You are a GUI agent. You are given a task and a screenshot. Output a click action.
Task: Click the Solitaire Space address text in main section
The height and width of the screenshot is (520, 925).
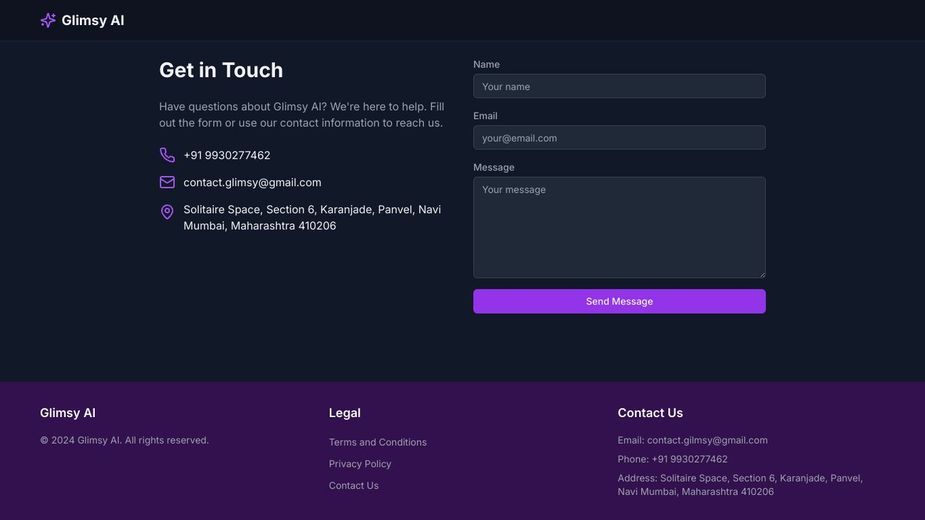[312, 217]
